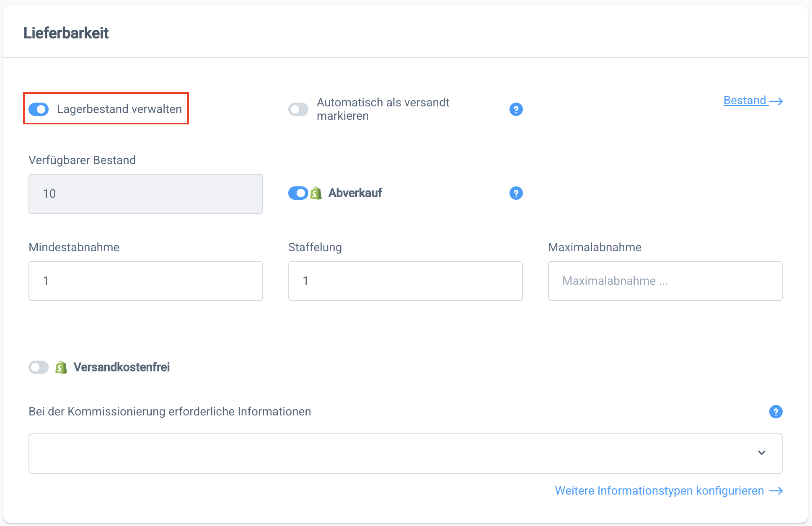This screenshot has height=526, width=812.
Task: Click chevron of the Kommissionierung dropdown
Action: pos(761,453)
